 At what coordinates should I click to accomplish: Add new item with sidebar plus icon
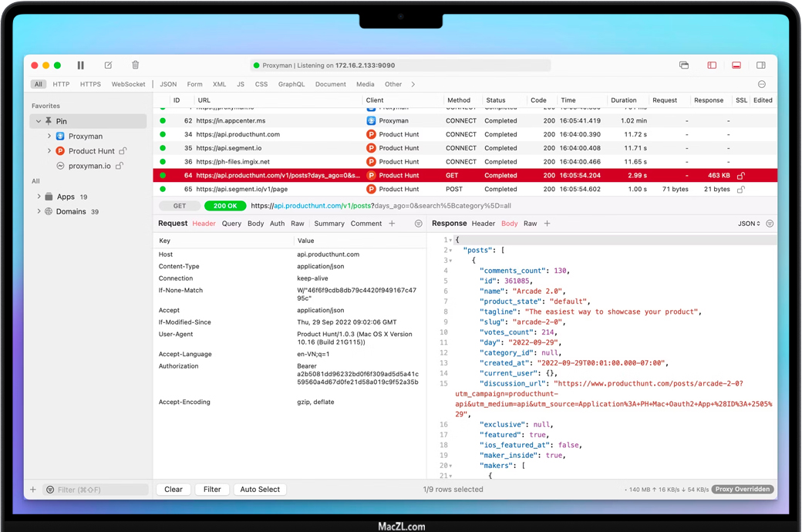tap(33, 490)
